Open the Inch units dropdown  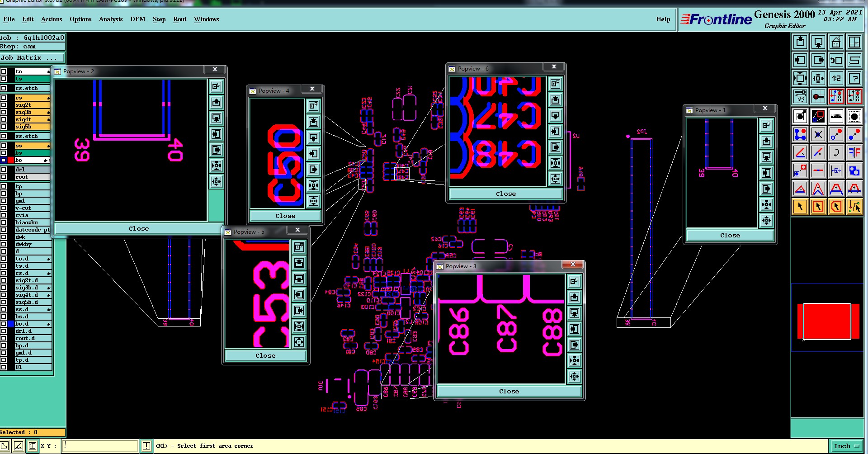[x=846, y=446]
